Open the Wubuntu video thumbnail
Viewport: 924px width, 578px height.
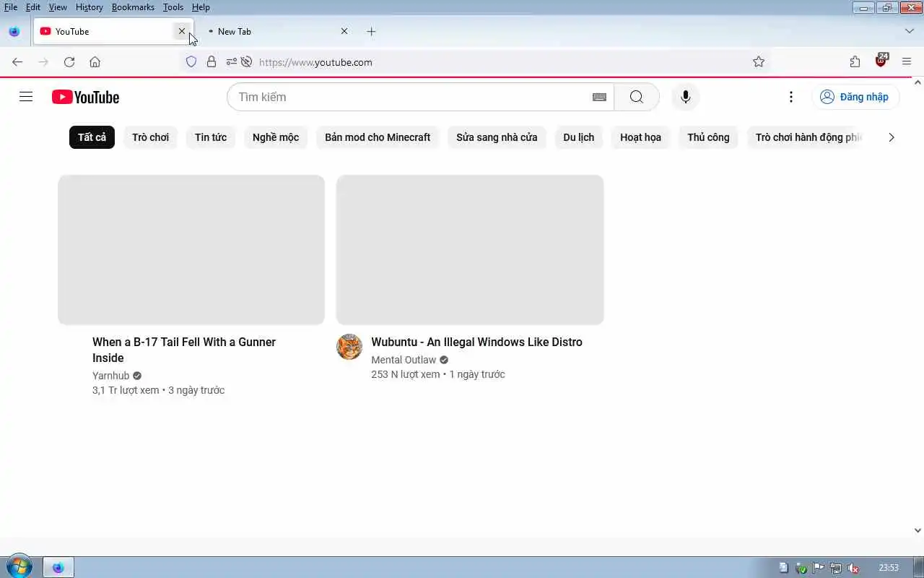click(x=470, y=249)
